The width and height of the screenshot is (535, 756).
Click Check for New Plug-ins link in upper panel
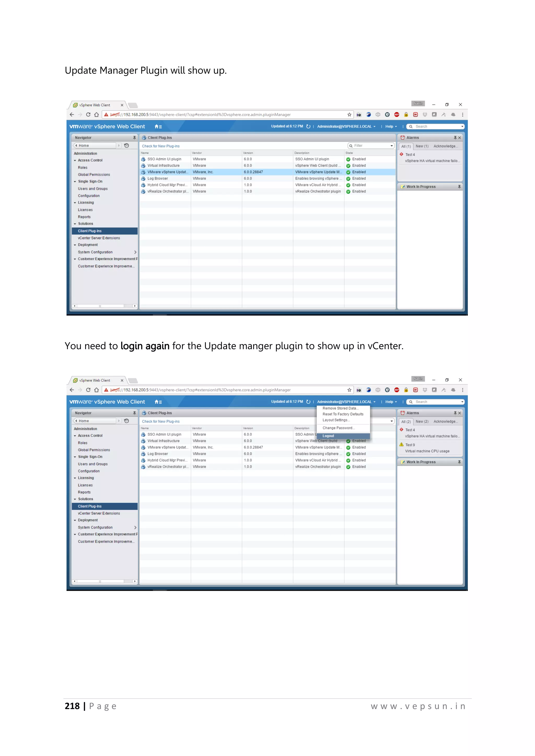pos(161,146)
